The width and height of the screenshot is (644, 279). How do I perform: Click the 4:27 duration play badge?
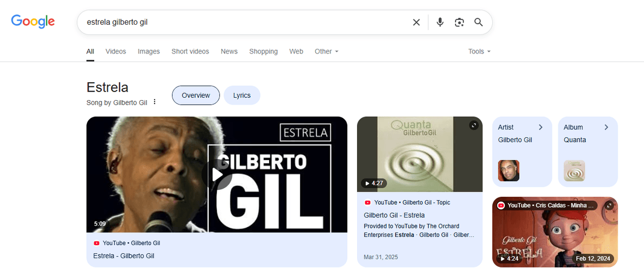pyautogui.click(x=374, y=184)
